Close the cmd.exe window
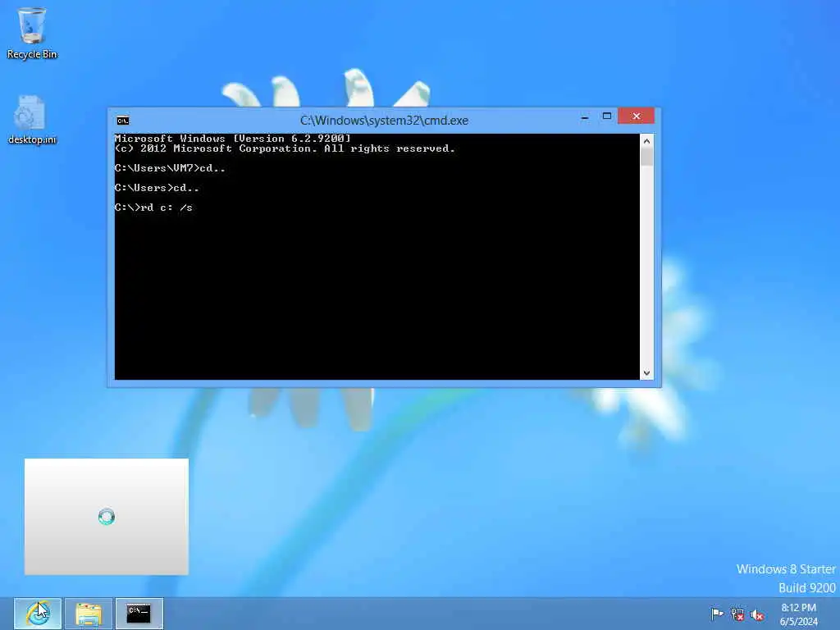Image resolution: width=840 pixels, height=630 pixels. (636, 116)
